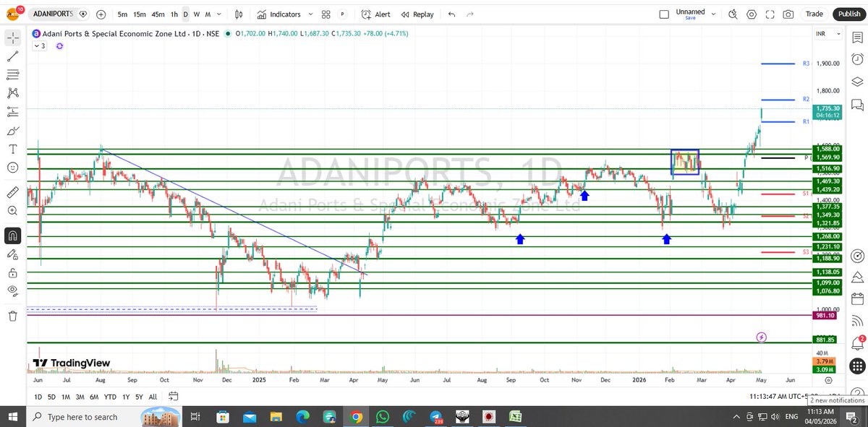Screen dimensions: 868x427
Task: Select the crosshair cursor tool
Action: 13,37
